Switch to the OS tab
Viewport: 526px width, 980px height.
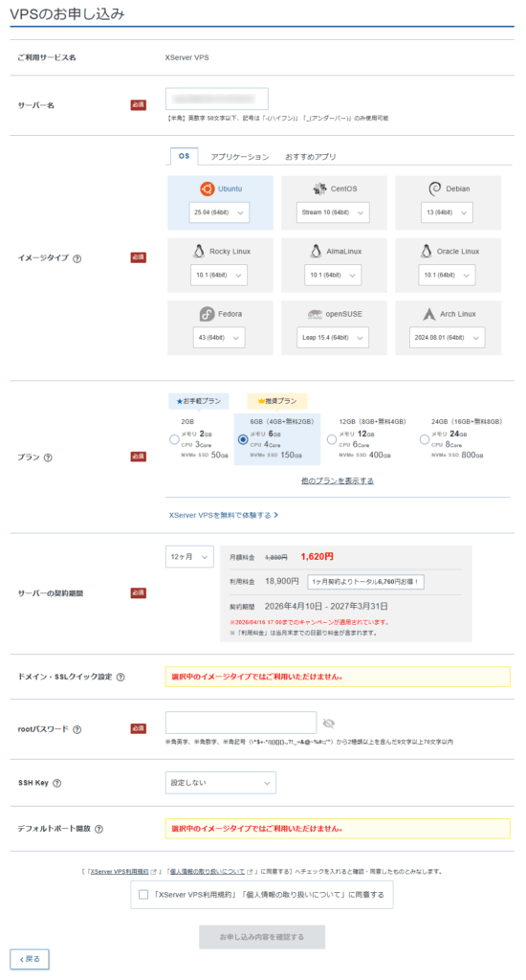click(185, 156)
